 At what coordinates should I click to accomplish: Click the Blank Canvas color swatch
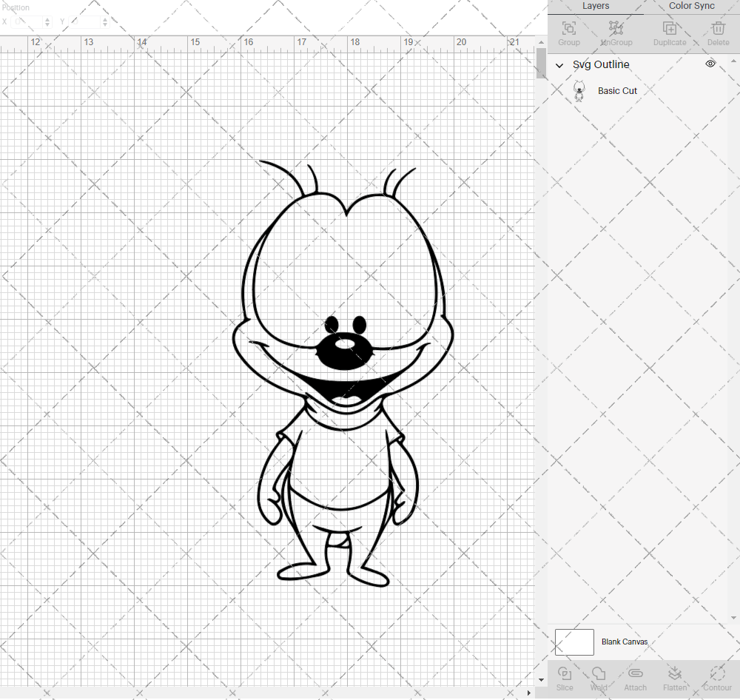click(x=574, y=642)
